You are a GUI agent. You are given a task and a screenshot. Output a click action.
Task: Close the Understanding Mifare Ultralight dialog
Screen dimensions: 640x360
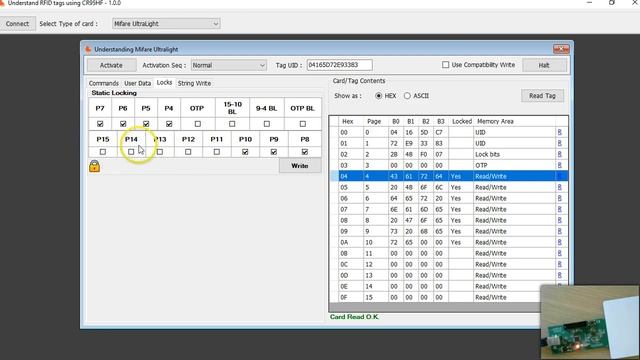tap(561, 49)
